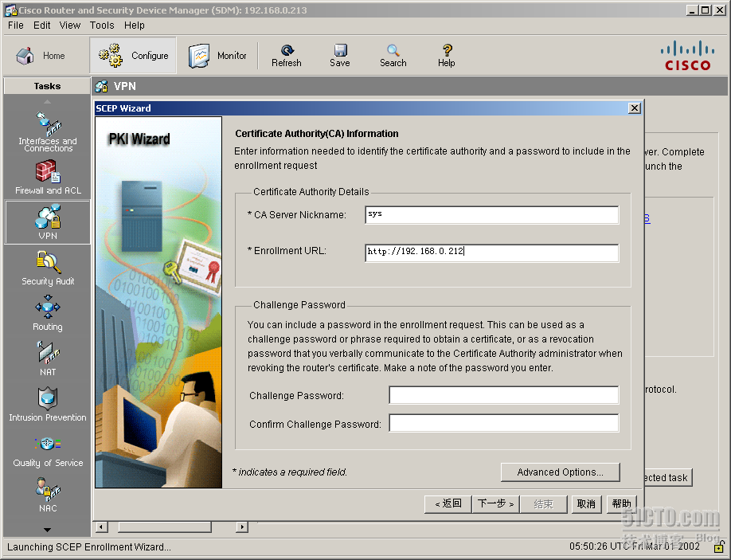The height and width of the screenshot is (560, 731).
Task: Open the Help menu
Action: 135,25
